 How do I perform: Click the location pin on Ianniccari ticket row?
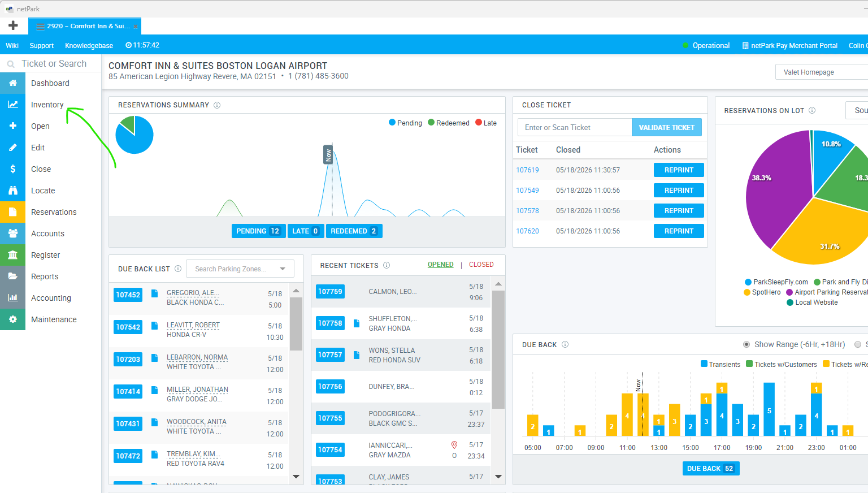coord(454,445)
